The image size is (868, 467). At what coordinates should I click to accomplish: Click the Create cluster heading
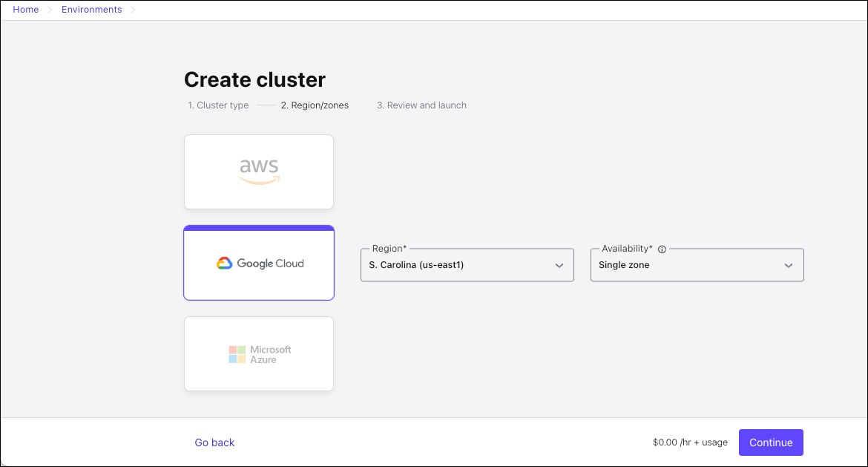254,79
